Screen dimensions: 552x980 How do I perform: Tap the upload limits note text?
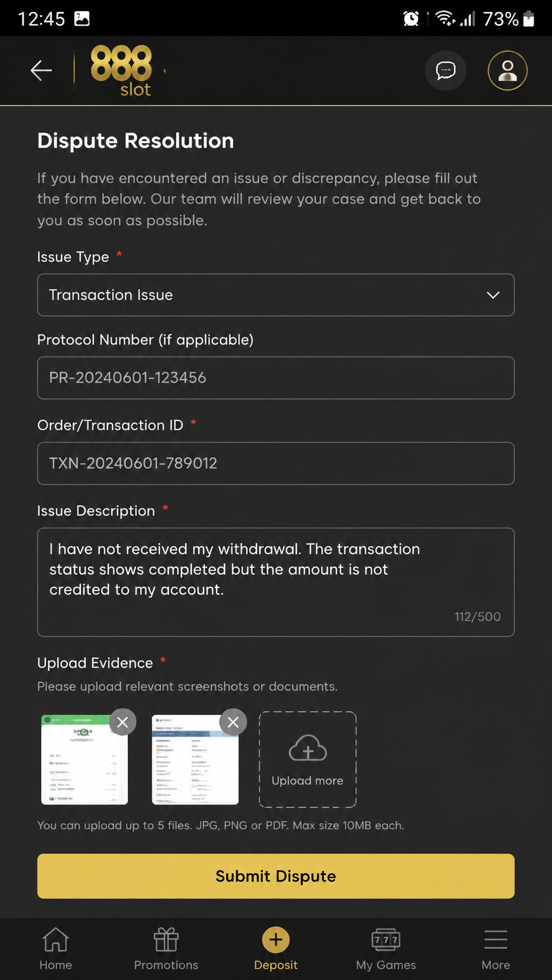221,825
